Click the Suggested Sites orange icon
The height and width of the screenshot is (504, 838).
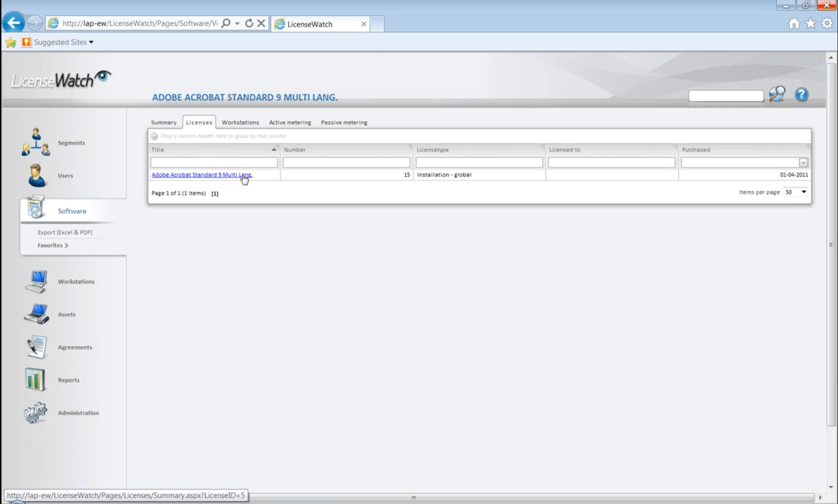click(x=26, y=42)
